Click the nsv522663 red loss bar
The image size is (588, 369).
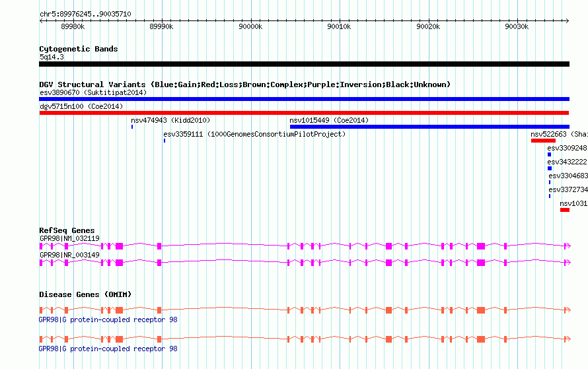(x=543, y=141)
